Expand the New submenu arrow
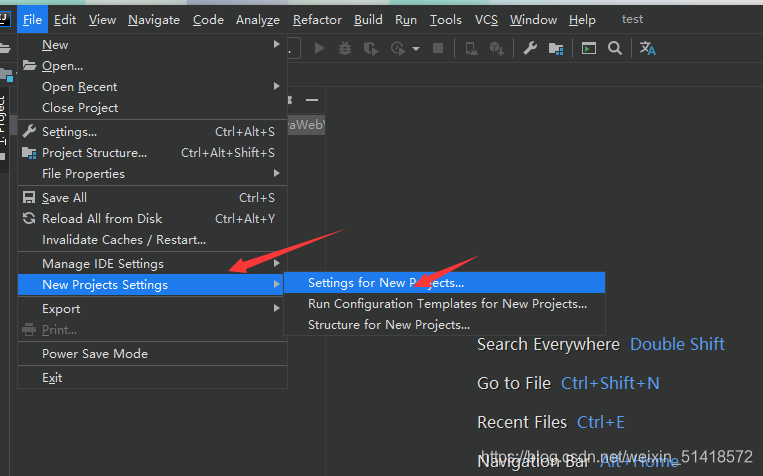Screen dimensions: 763x476 tap(276, 44)
